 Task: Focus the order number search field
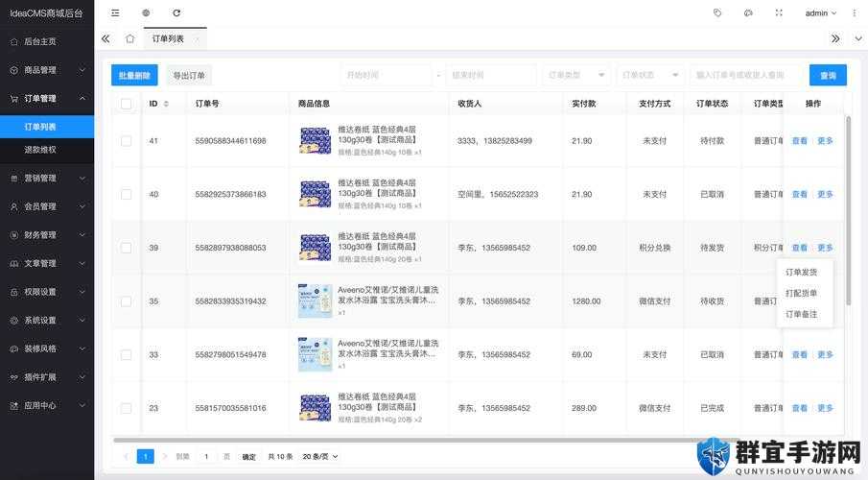[745, 75]
